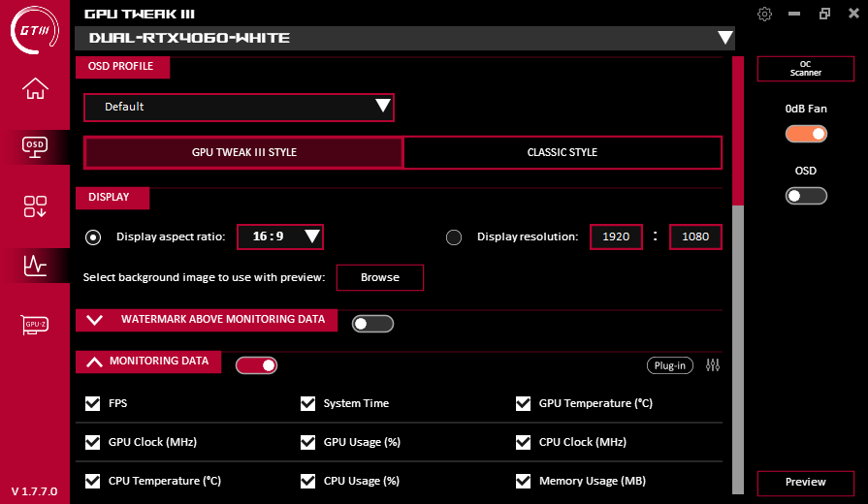Click the Plug-in button

(x=670, y=365)
